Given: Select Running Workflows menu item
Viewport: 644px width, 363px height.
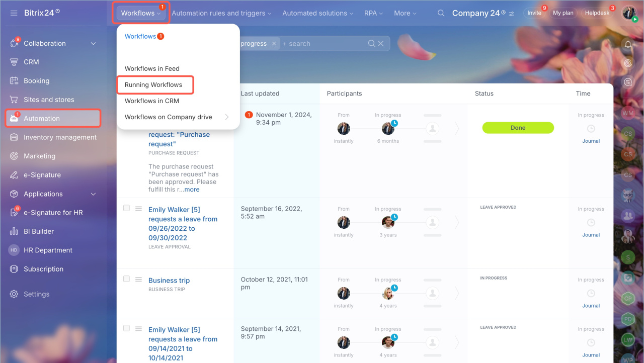Looking at the screenshot, I should coord(153,84).
